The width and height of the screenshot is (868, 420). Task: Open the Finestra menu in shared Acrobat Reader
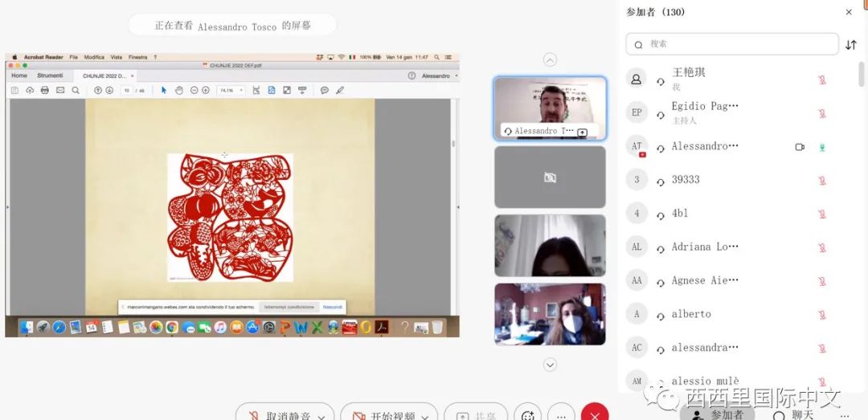[138, 57]
